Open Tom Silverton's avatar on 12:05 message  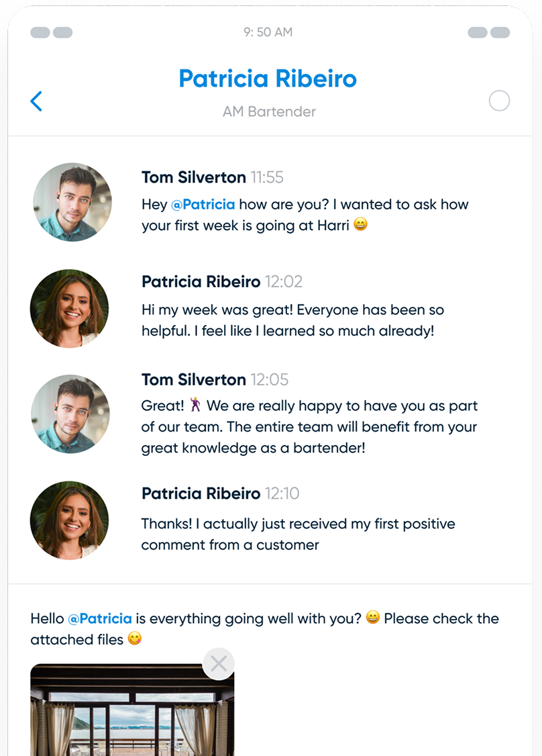71,414
